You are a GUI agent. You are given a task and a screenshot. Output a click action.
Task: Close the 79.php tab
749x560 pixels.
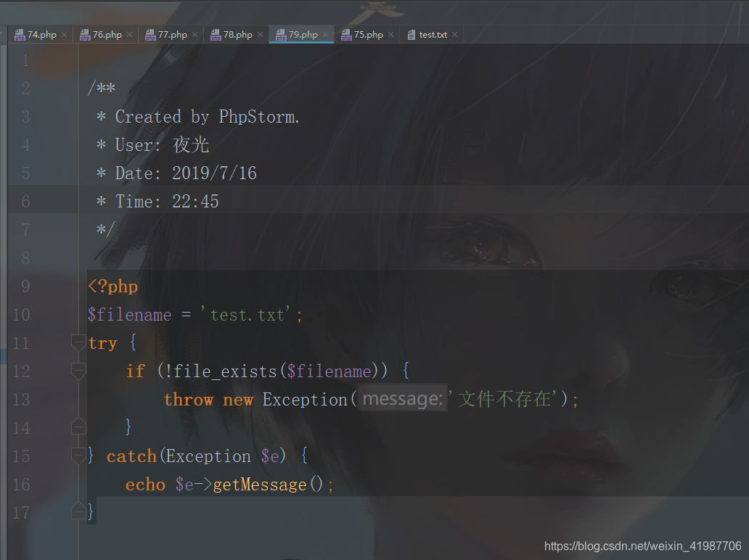coord(325,34)
